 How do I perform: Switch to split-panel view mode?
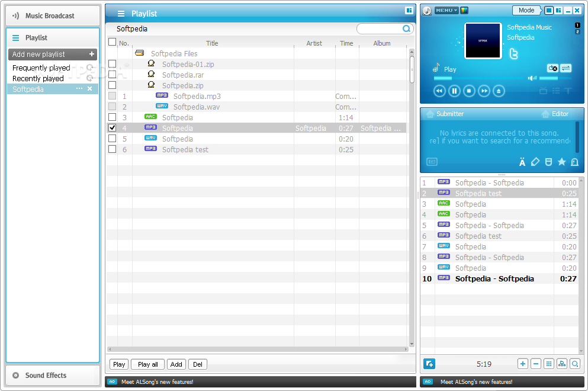pos(558,11)
